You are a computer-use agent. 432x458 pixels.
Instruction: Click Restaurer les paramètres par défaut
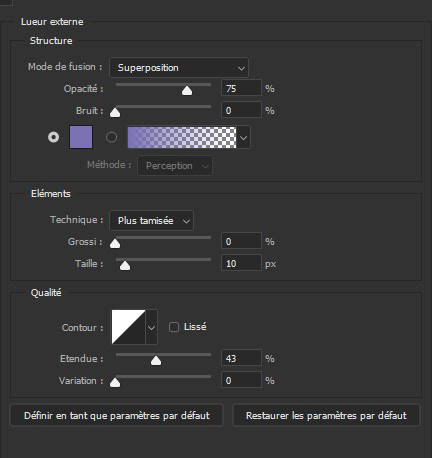click(x=326, y=415)
